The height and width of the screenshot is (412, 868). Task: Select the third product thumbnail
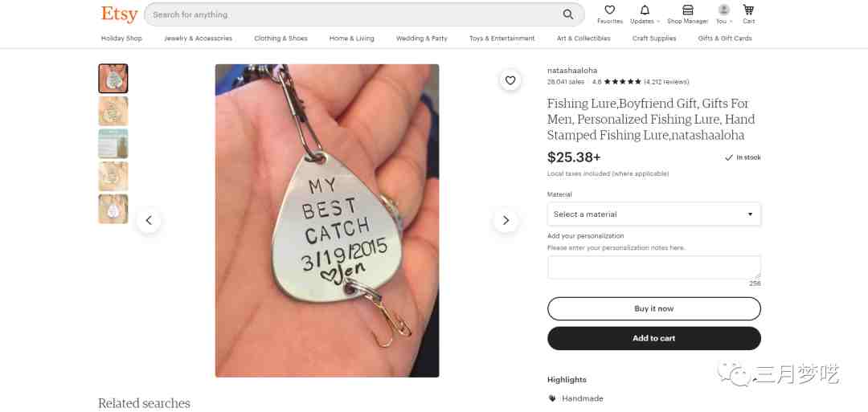coord(113,143)
